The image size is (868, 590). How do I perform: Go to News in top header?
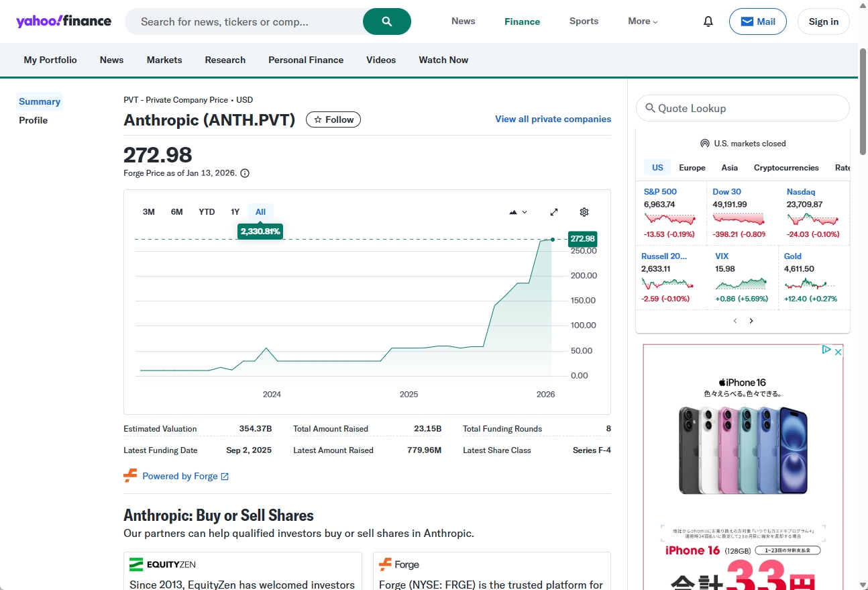click(x=464, y=21)
